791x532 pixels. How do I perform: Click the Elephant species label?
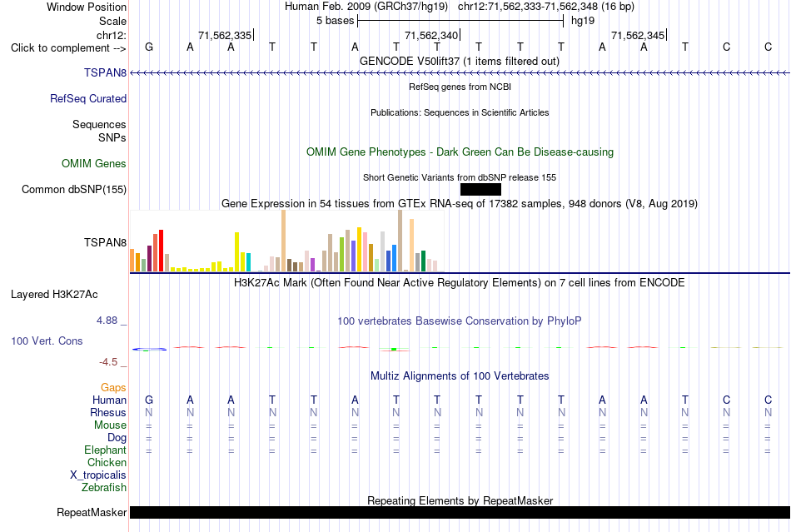[105, 450]
